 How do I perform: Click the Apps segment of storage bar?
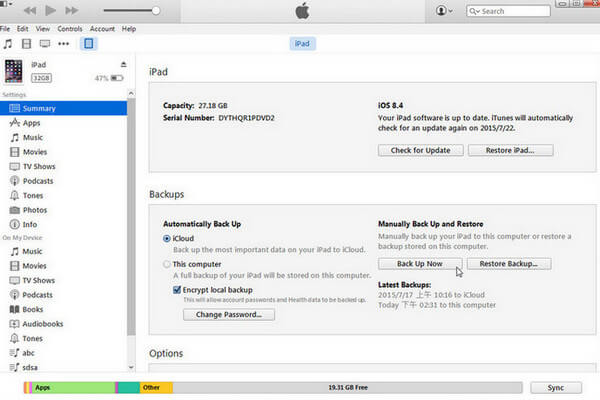tap(73, 388)
